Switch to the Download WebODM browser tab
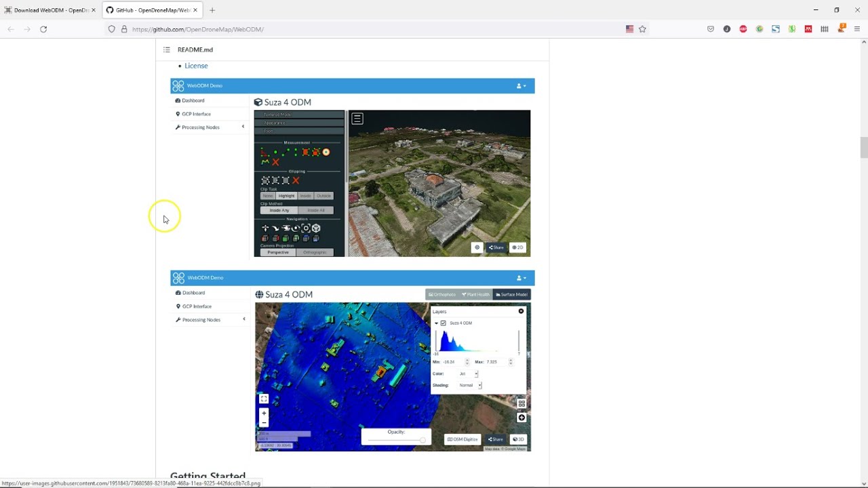Viewport: 868px width, 488px height. (50, 10)
